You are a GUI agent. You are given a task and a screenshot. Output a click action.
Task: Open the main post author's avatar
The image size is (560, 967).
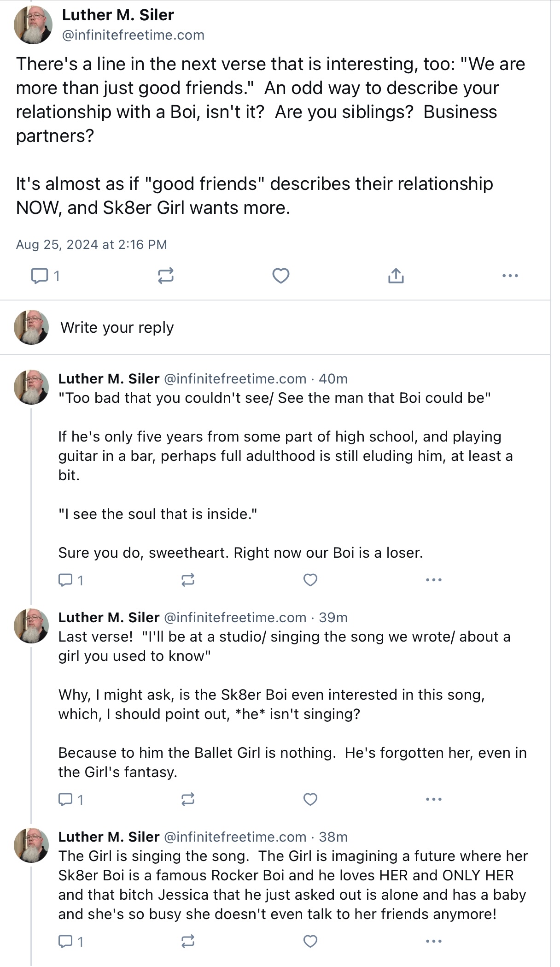pyautogui.click(x=33, y=25)
